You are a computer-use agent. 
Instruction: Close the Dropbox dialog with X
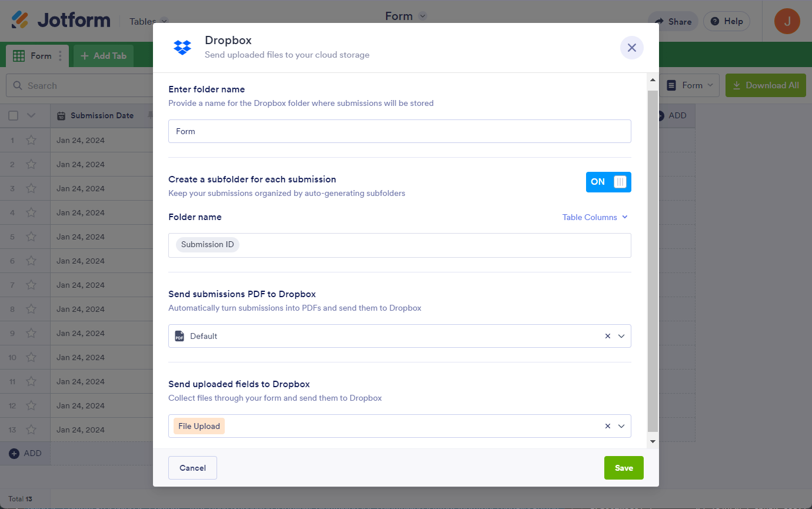click(631, 48)
